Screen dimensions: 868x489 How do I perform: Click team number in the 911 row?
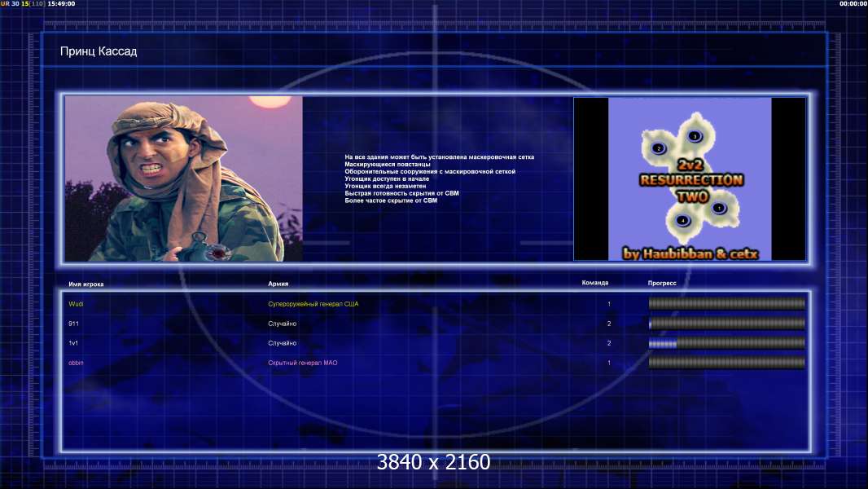609,324
